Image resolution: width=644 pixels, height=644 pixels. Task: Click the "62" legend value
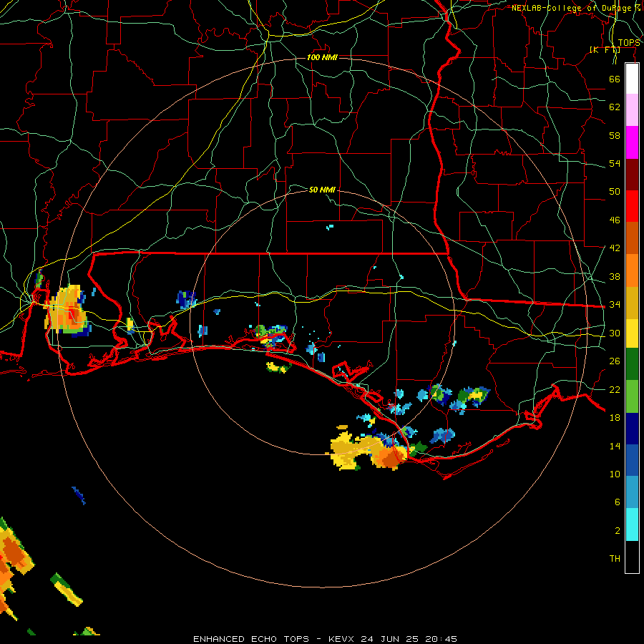pyautogui.click(x=615, y=107)
